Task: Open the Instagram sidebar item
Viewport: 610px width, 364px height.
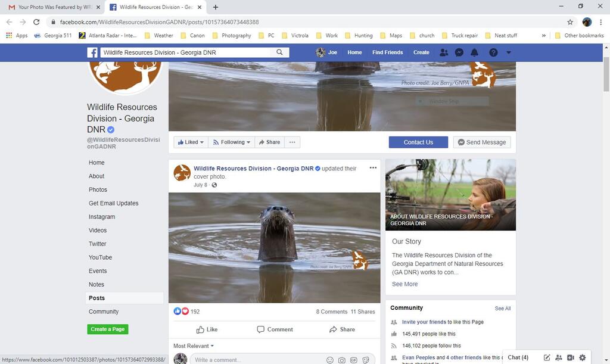Action: (102, 217)
